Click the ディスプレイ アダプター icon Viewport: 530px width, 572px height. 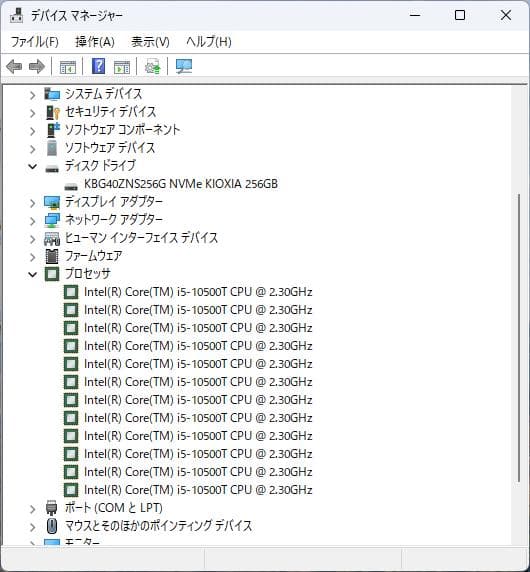click(52, 202)
